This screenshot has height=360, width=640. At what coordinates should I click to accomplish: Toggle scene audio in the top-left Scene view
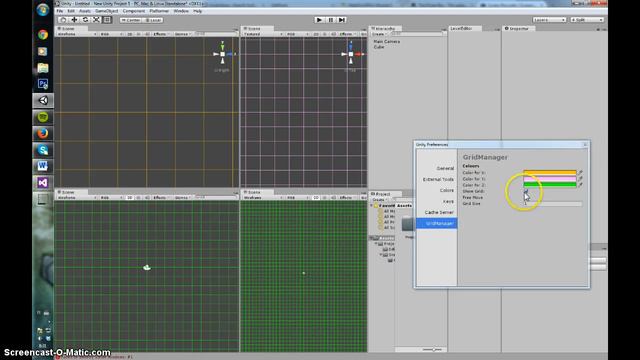pos(147,34)
